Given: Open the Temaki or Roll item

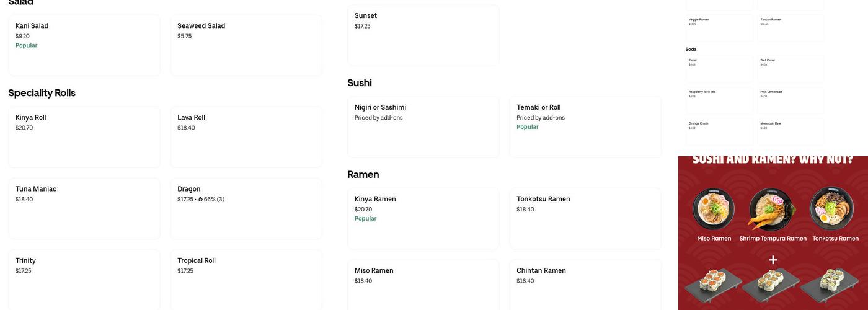Looking at the screenshot, I should pos(585,127).
